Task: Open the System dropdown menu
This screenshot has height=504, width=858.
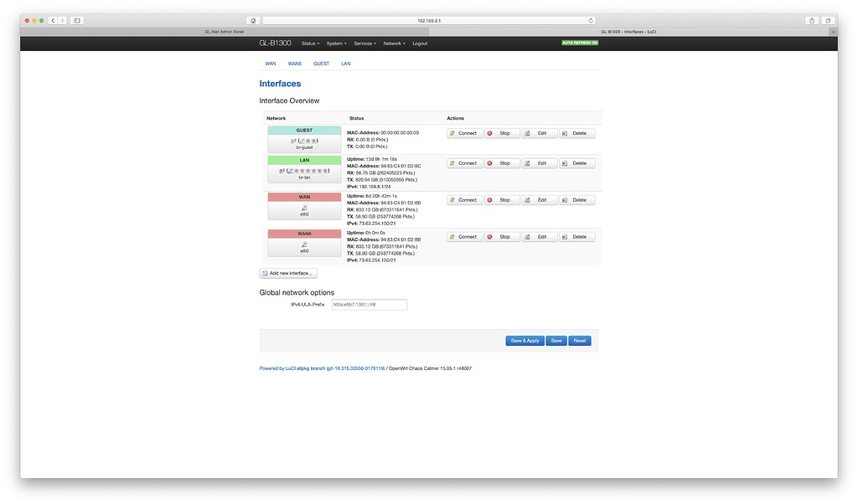Action: (336, 43)
